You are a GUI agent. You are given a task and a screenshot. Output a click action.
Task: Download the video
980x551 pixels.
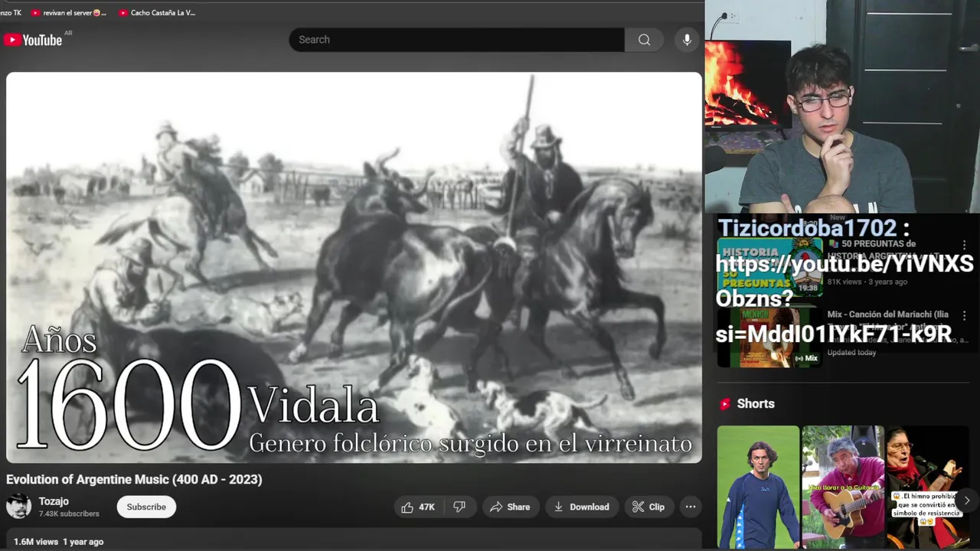click(x=582, y=507)
